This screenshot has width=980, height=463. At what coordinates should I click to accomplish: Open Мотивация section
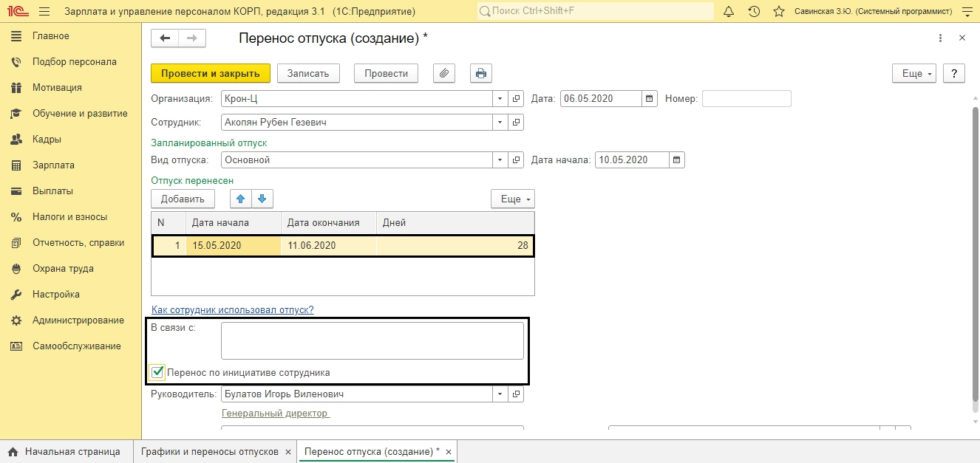(x=57, y=88)
